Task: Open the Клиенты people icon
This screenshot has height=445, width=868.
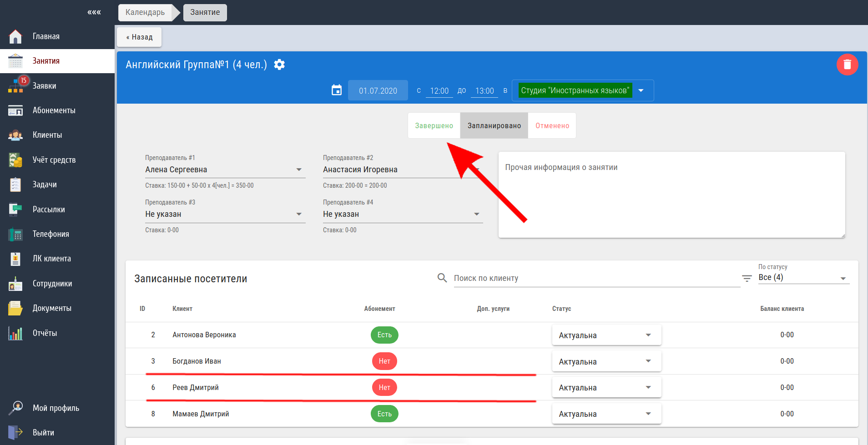Action: [x=15, y=135]
